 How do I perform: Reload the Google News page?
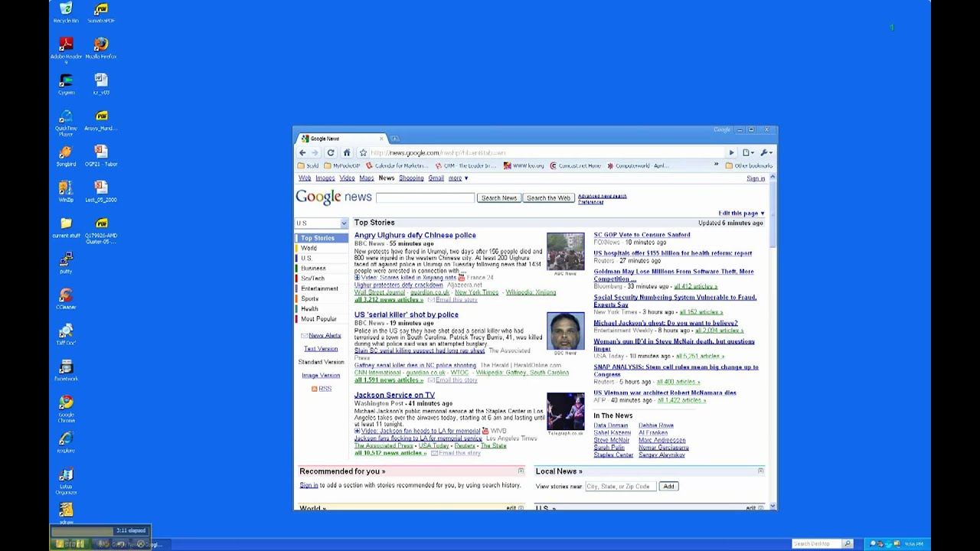coord(331,153)
